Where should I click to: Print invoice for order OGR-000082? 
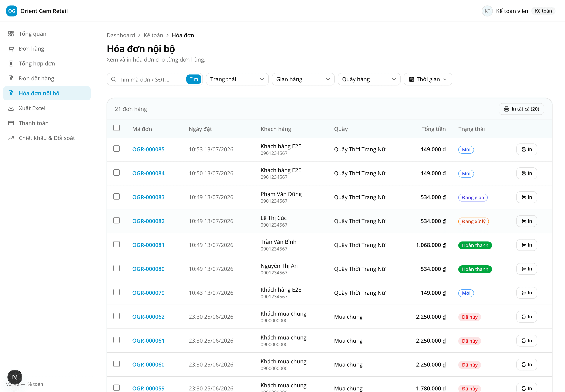click(527, 221)
